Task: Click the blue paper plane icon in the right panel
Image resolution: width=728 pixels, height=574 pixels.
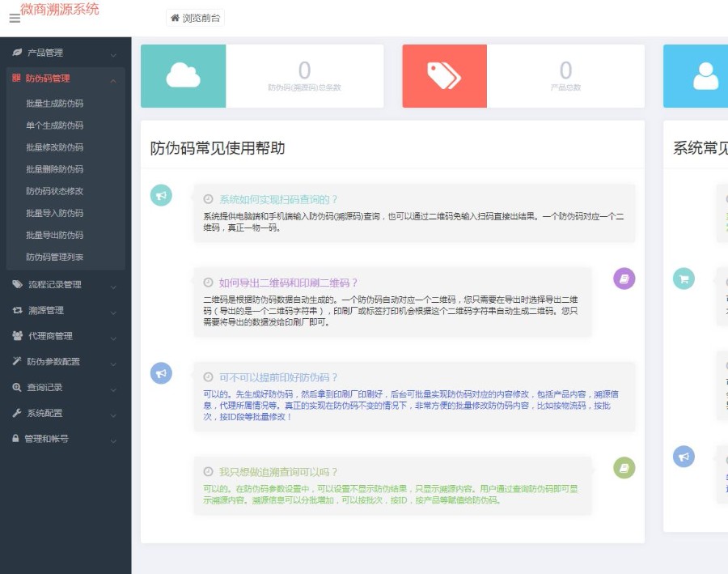Action: pyautogui.click(x=684, y=457)
